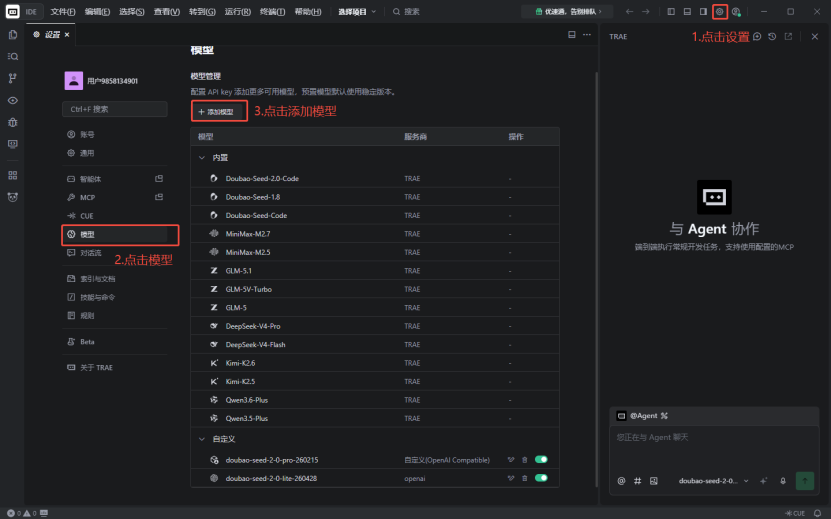Click the Agent chat text input
Viewport: 831px width, 519px height.
(714, 450)
